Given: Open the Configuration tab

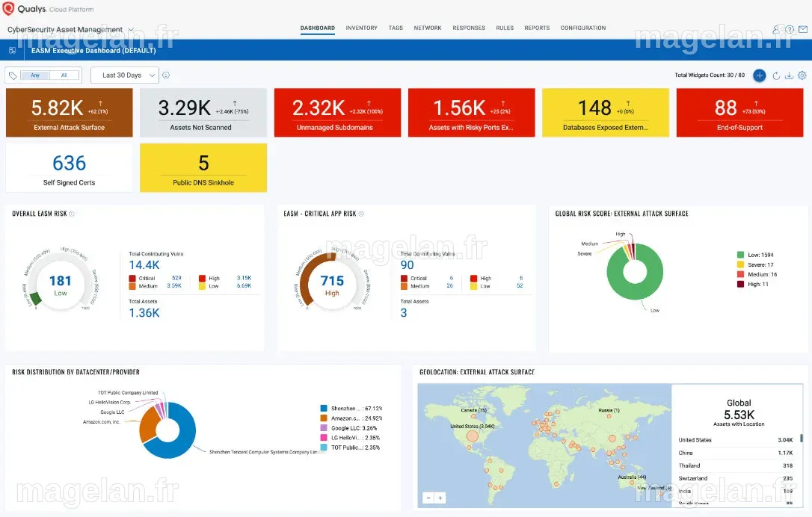Looking at the screenshot, I should pyautogui.click(x=582, y=28).
